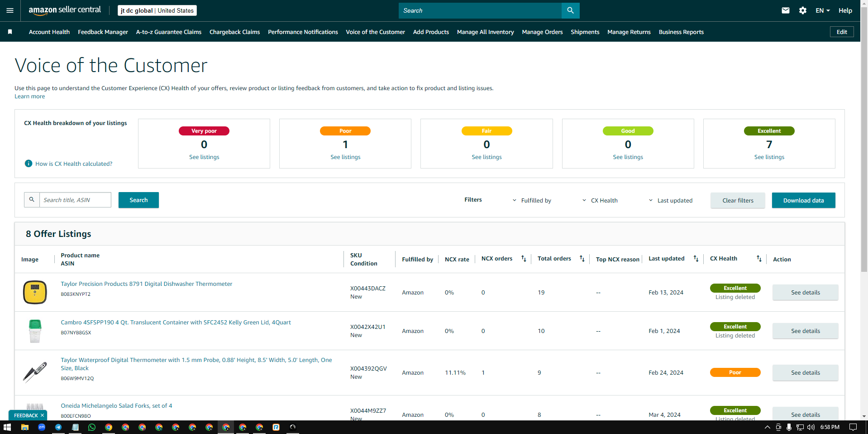Open the hamburger navigation menu
The height and width of the screenshot is (434, 868).
click(10, 10)
